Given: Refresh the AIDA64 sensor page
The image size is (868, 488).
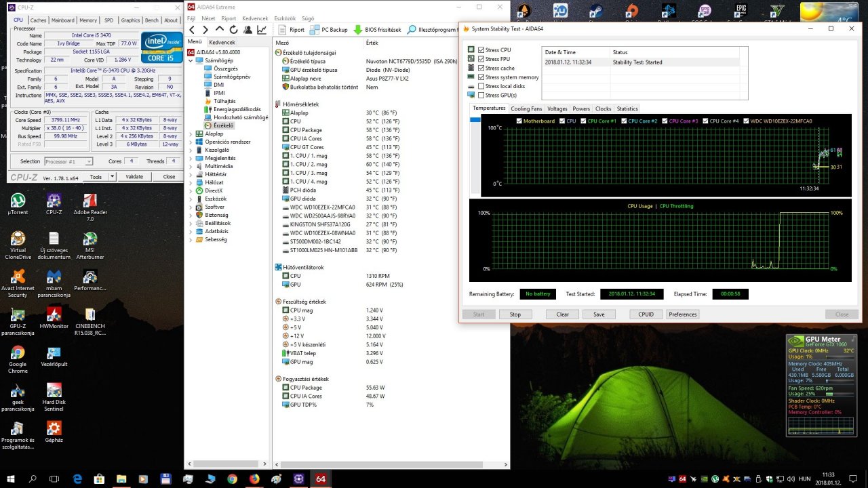Looking at the screenshot, I should (x=233, y=30).
